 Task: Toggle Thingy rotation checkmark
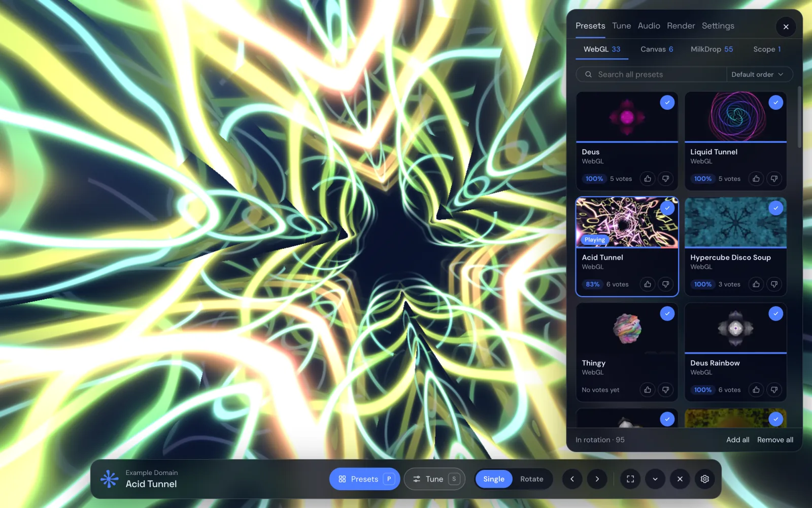(x=667, y=314)
